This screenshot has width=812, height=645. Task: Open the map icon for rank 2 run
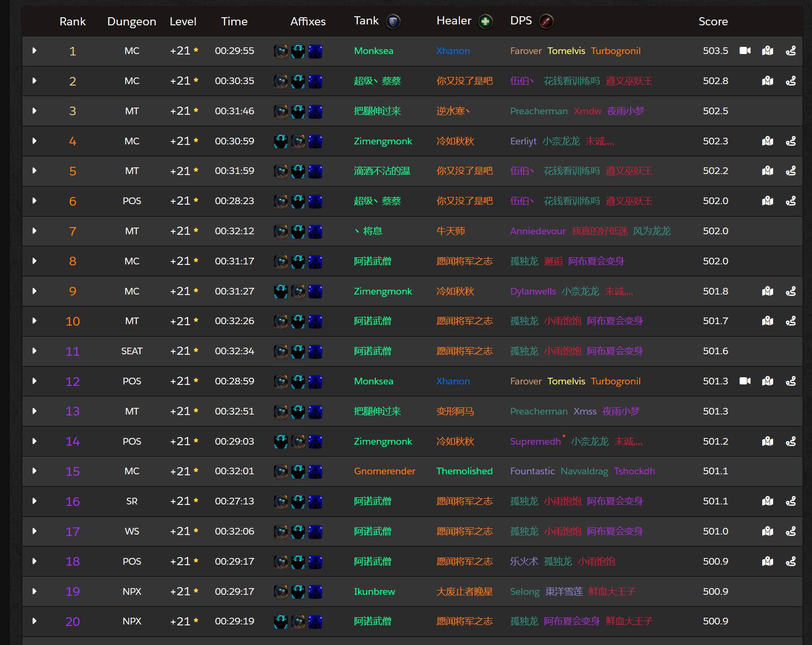768,81
